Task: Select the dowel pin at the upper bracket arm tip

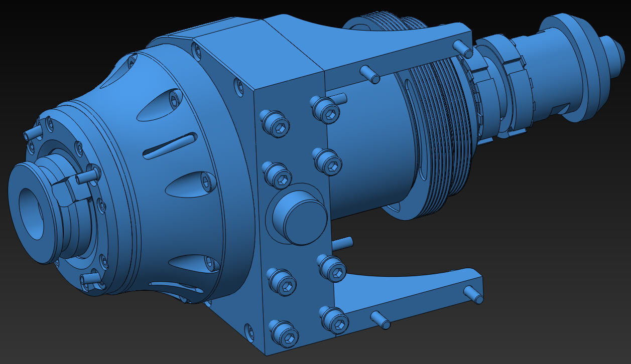Action: click(x=462, y=48)
